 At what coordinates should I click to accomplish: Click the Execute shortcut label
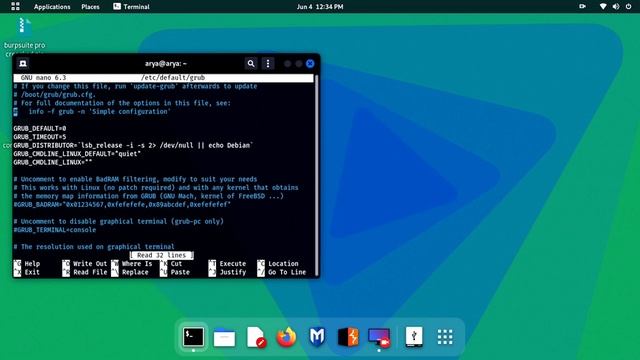[233, 264]
